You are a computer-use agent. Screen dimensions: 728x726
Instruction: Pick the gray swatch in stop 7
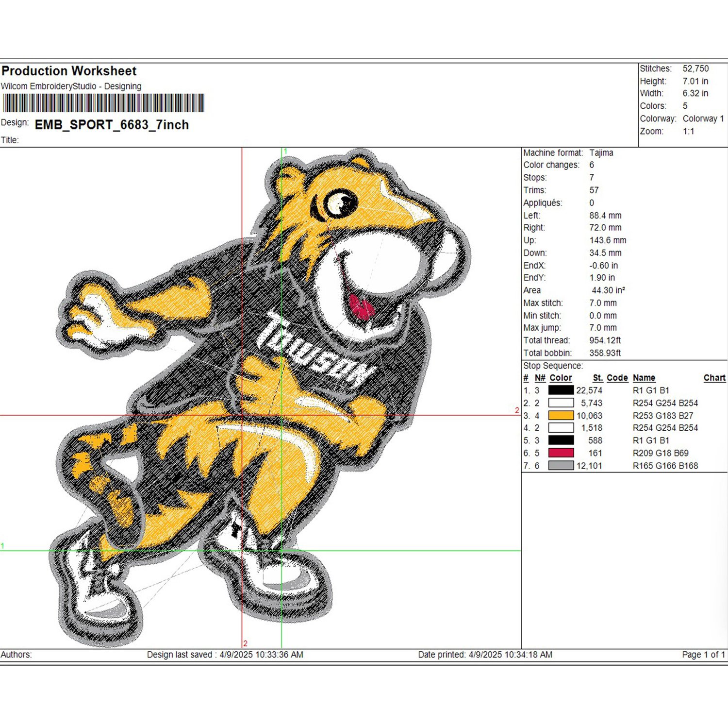coord(561,465)
